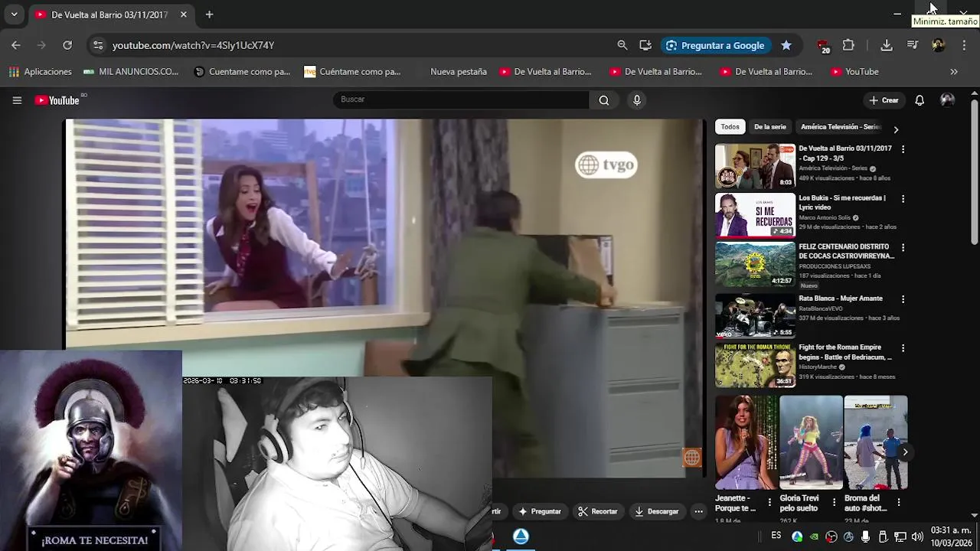Open the YouTube hamburger guide menu
The height and width of the screenshot is (551, 980).
tap(17, 100)
